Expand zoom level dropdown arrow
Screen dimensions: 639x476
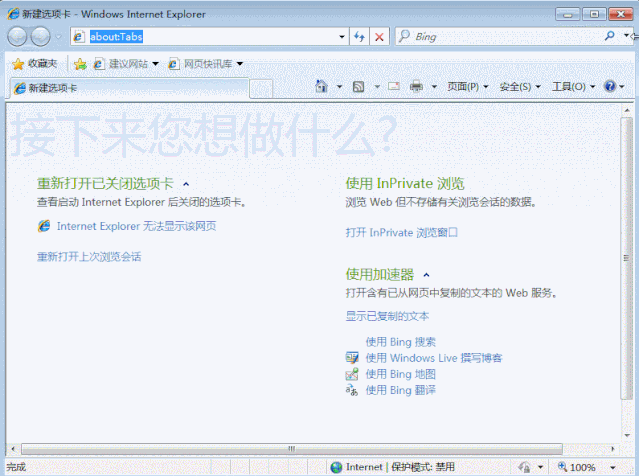click(613, 467)
